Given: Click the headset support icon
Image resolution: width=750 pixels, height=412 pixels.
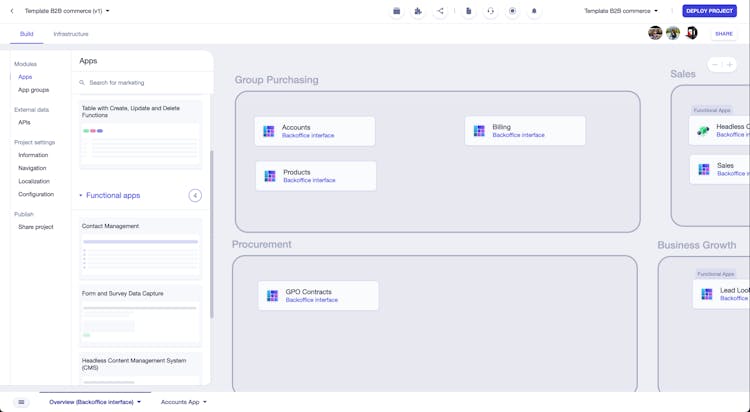Looking at the screenshot, I should tap(491, 11).
